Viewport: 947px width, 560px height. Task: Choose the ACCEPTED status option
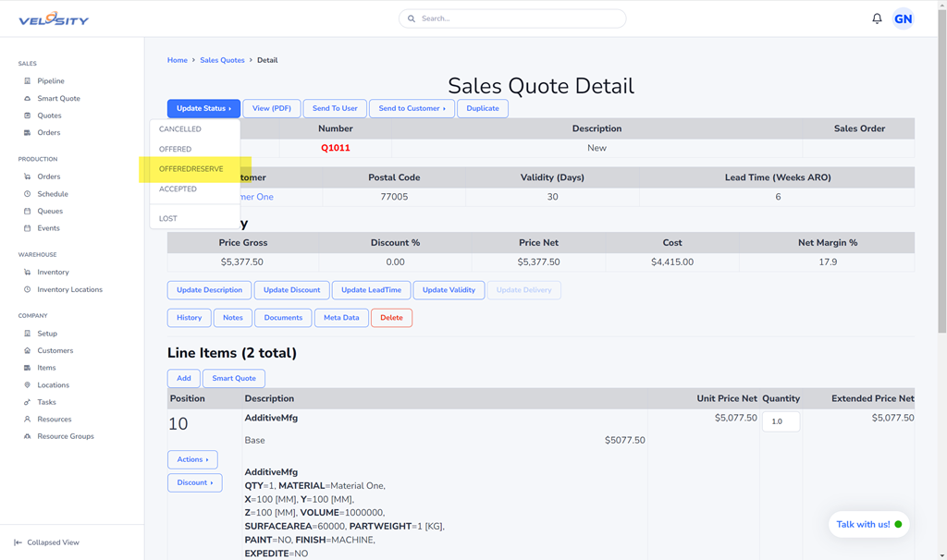[x=178, y=189]
